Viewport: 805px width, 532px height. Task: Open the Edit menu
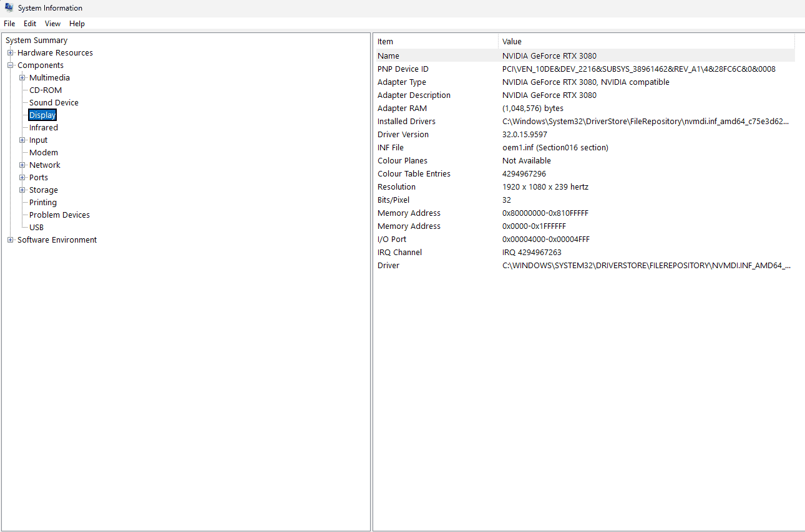tap(30, 24)
